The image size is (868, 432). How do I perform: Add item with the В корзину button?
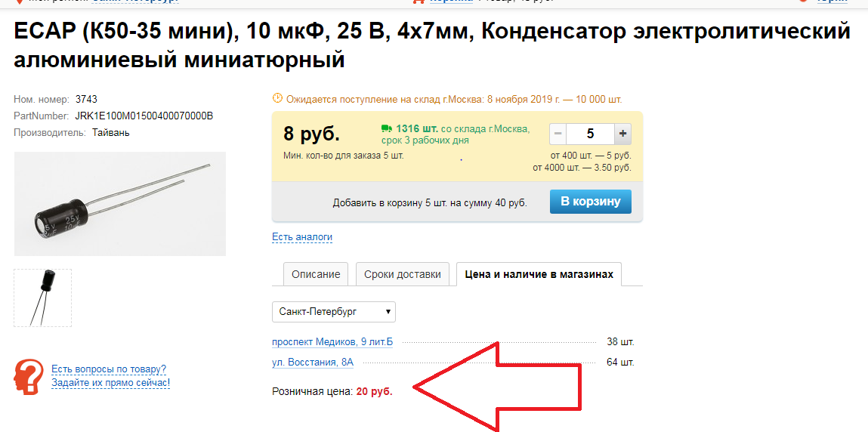(590, 202)
